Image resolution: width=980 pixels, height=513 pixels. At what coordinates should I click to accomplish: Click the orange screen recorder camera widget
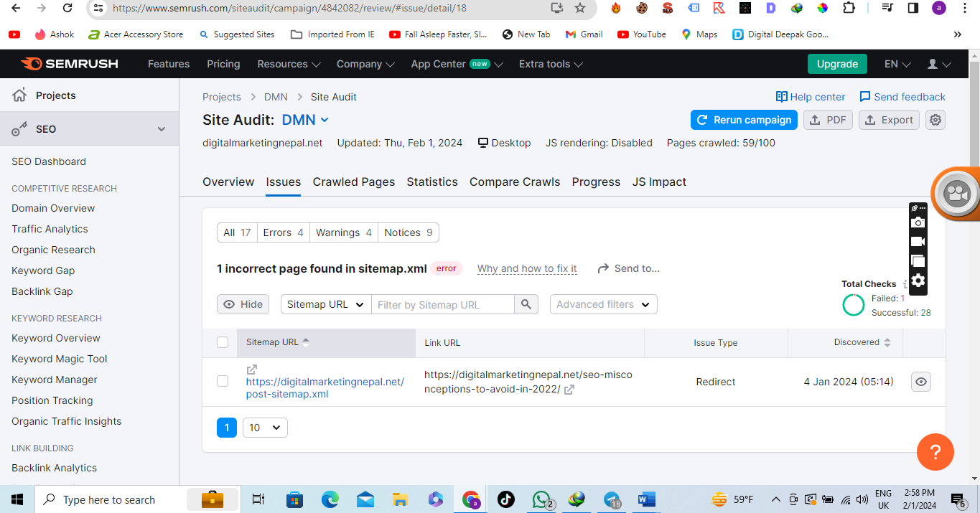click(x=956, y=193)
